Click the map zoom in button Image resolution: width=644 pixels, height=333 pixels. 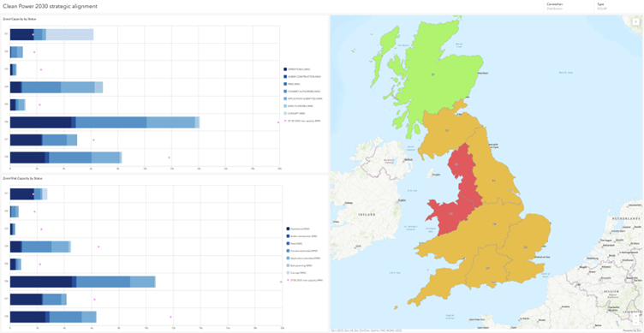(x=635, y=316)
